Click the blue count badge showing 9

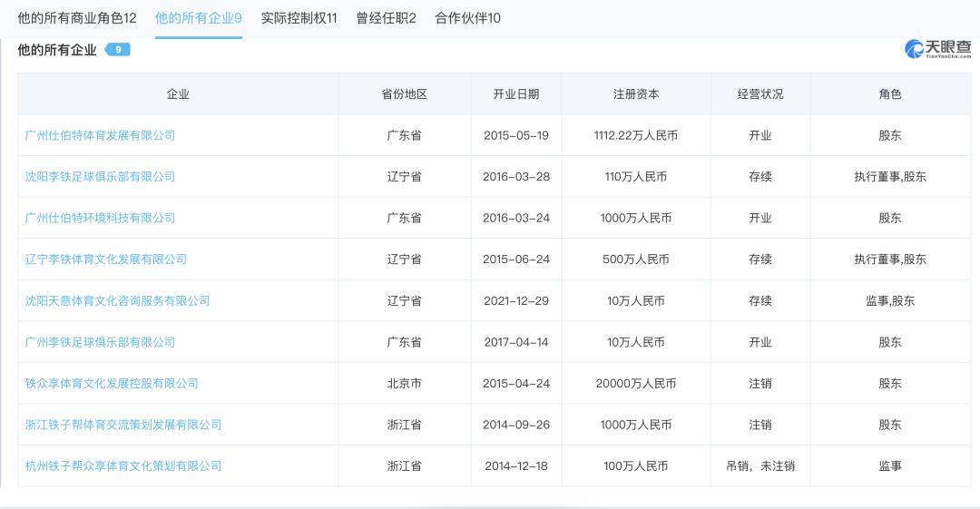(x=118, y=50)
